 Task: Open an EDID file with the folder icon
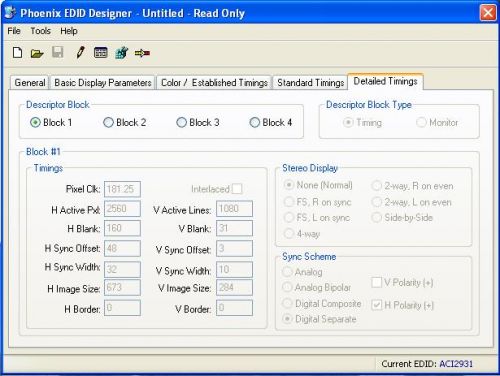[x=37, y=53]
